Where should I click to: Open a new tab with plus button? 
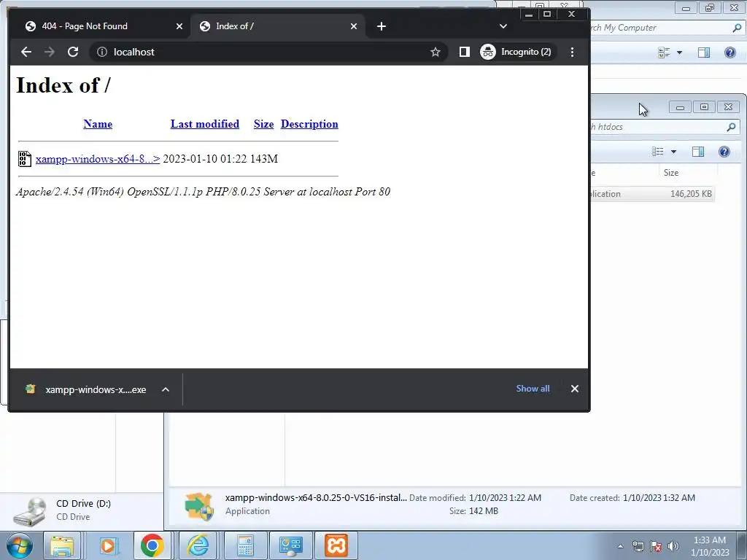tap(381, 26)
